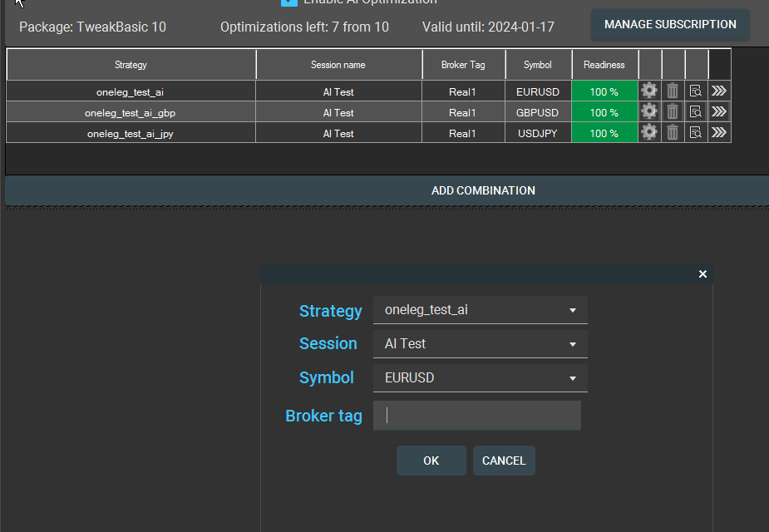Screen dimensions: 769x532
Task: Open the document search icon for GBPUSD
Action: 696,112
